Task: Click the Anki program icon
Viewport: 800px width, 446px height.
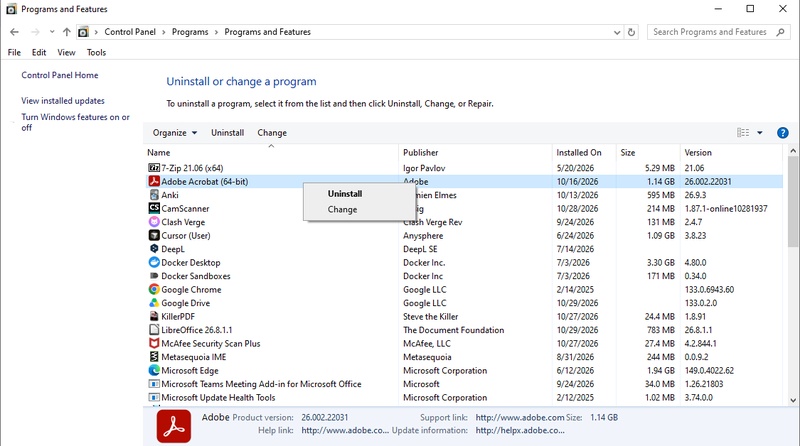Action: coord(154,195)
